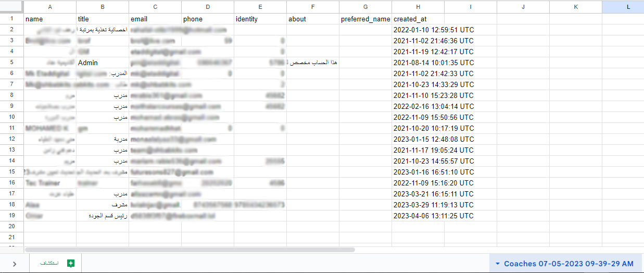Select row 19 header
The height and width of the screenshot is (273, 644).
point(11,216)
